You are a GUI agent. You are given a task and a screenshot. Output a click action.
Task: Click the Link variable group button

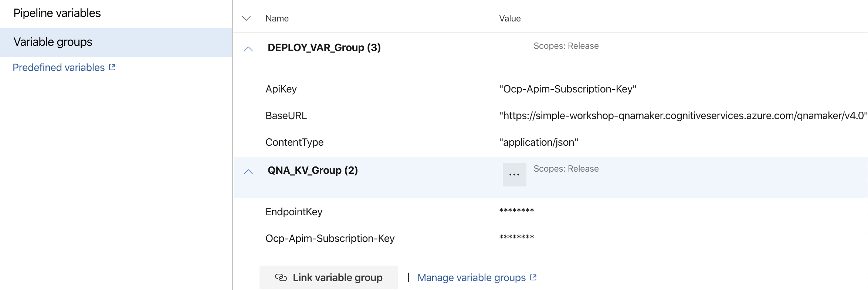point(329,277)
